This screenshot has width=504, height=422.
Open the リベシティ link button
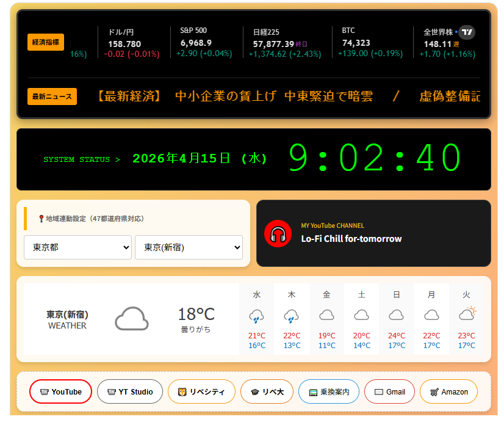coord(201,391)
